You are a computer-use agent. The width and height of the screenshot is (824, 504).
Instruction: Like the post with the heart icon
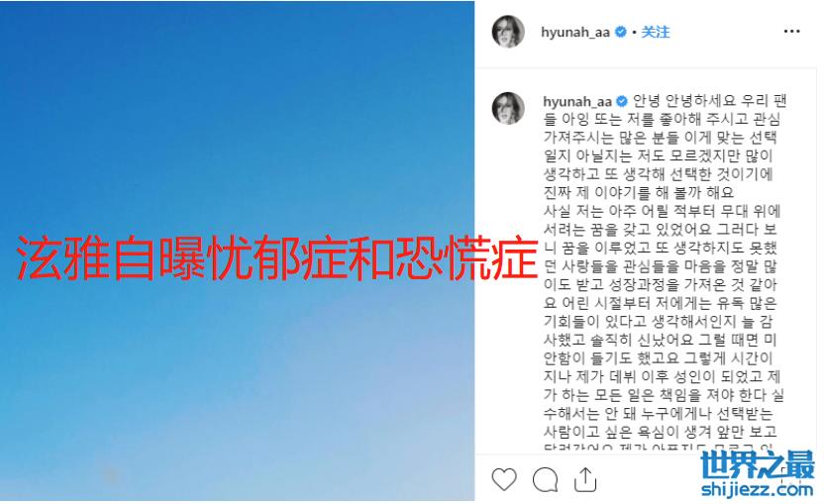coord(504,479)
